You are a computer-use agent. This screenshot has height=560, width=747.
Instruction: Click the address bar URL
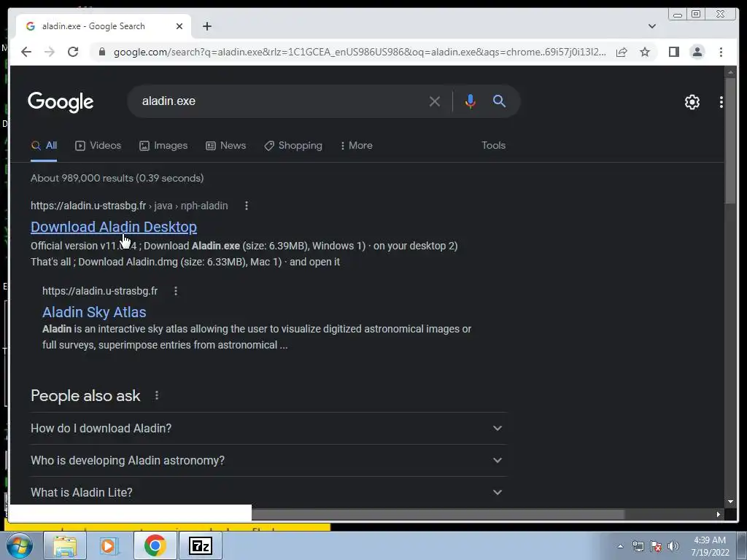[x=360, y=52]
